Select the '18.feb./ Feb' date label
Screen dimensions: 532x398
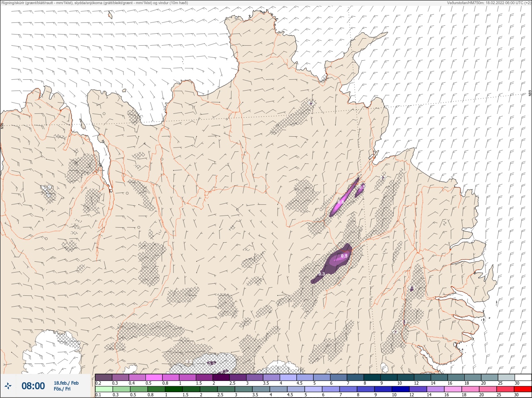[66, 383]
